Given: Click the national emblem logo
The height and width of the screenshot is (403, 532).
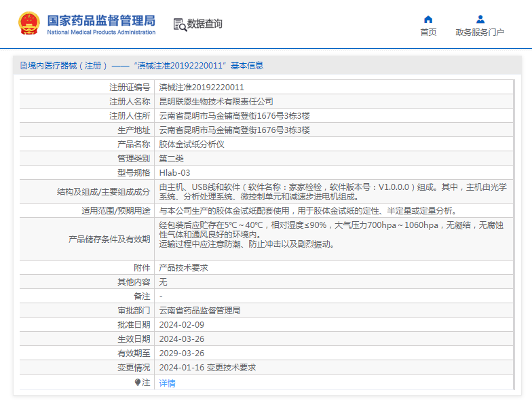Looking at the screenshot, I should (28, 23).
